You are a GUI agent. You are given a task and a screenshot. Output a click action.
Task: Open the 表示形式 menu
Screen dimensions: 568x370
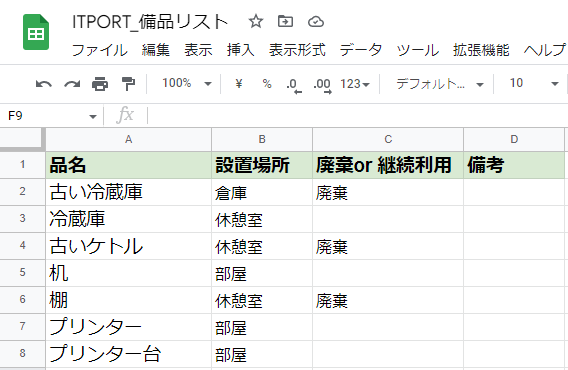[x=297, y=50]
